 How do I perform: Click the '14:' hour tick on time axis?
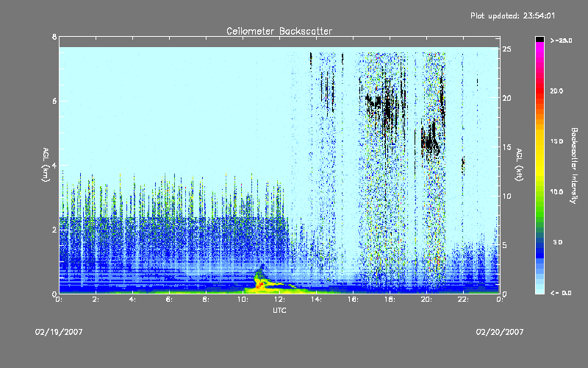(x=316, y=300)
